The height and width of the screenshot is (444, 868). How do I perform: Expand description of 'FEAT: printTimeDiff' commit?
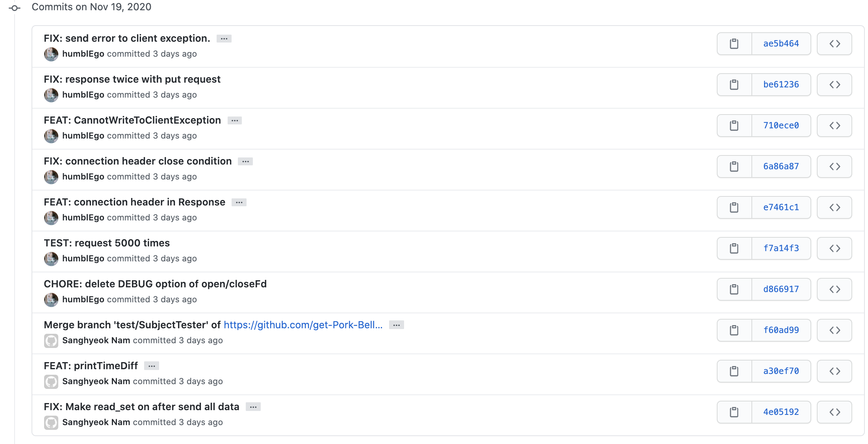(x=152, y=366)
